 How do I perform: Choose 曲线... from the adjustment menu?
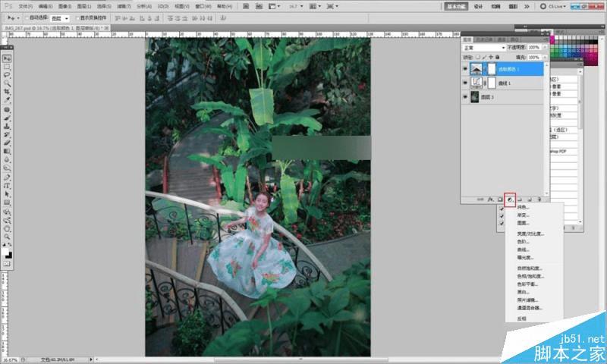(524, 250)
